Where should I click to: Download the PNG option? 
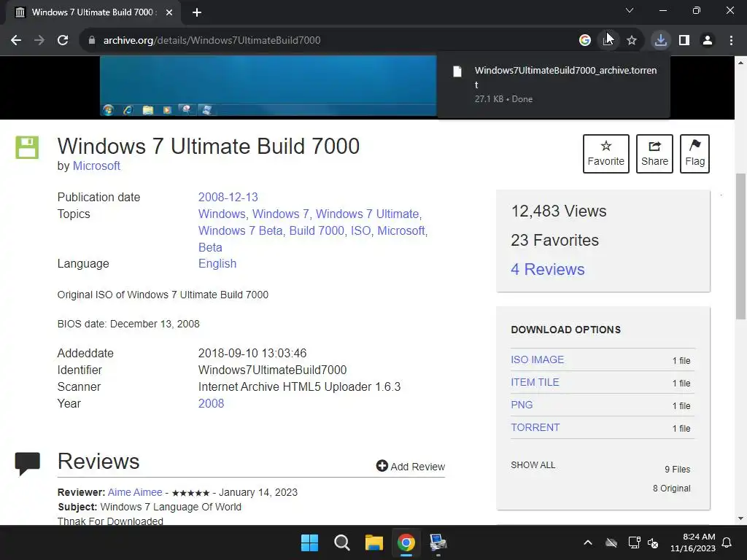(x=522, y=405)
